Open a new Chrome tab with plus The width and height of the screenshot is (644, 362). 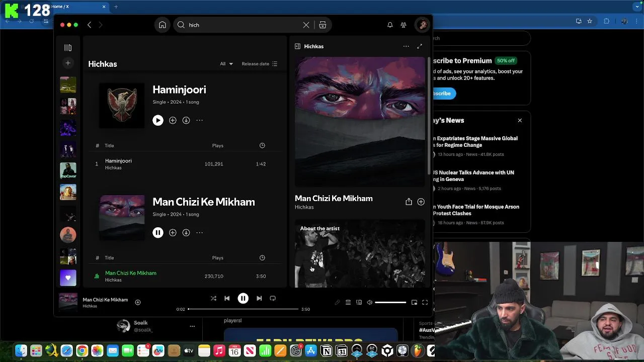point(116,7)
